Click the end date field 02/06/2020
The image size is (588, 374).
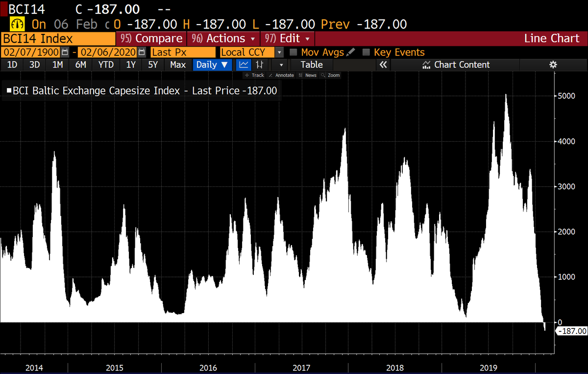(x=108, y=52)
